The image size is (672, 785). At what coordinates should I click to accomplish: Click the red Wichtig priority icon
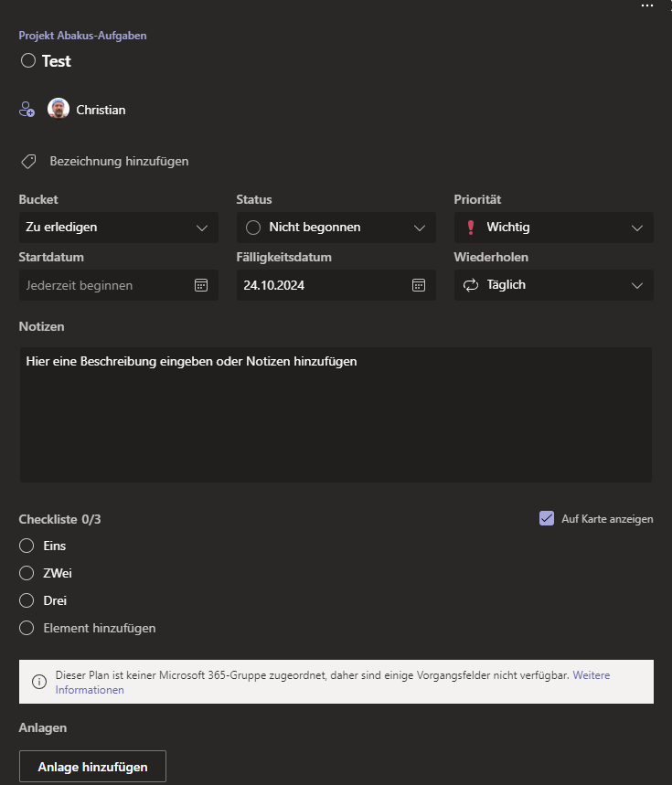coord(471,228)
